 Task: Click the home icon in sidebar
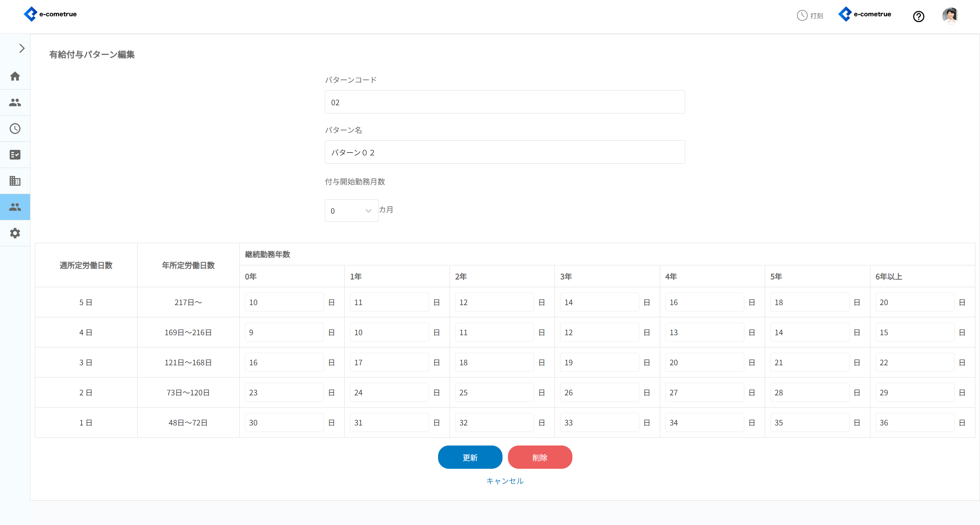click(15, 76)
